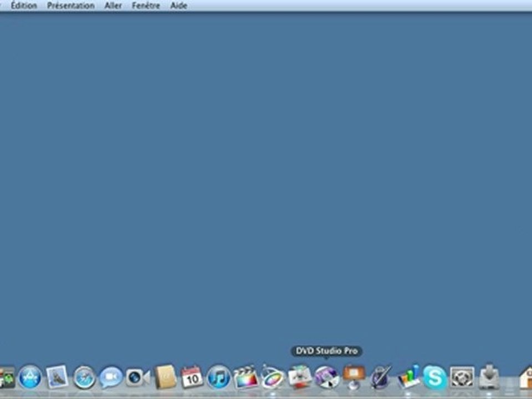Open the App Store from the Dock
Image resolution: width=532 pixels, height=399 pixels.
(30, 377)
